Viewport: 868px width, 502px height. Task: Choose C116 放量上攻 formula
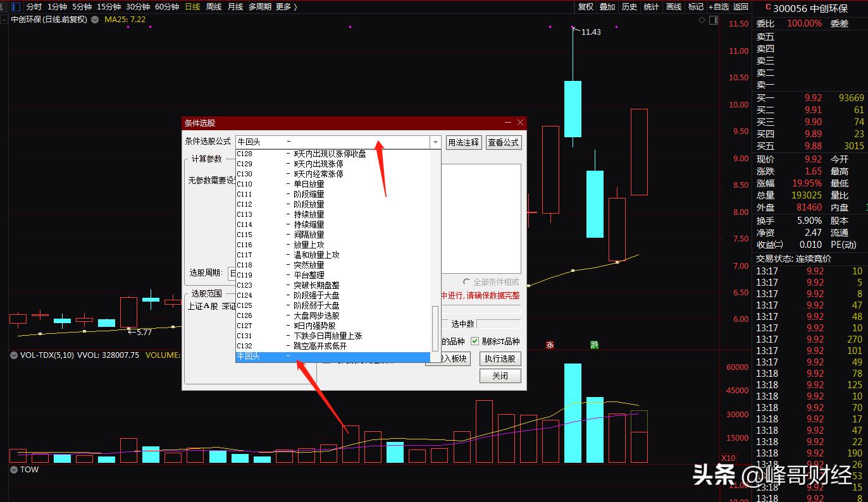click(333, 245)
